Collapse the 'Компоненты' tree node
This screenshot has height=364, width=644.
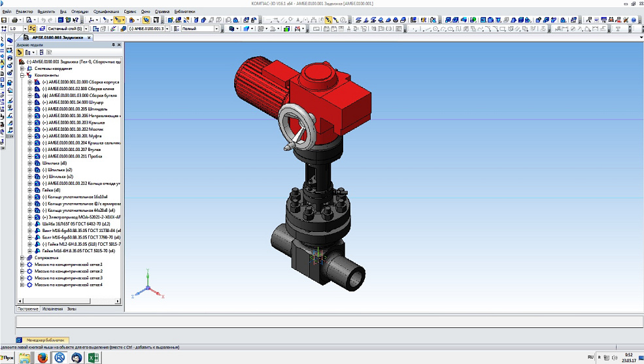(x=22, y=75)
